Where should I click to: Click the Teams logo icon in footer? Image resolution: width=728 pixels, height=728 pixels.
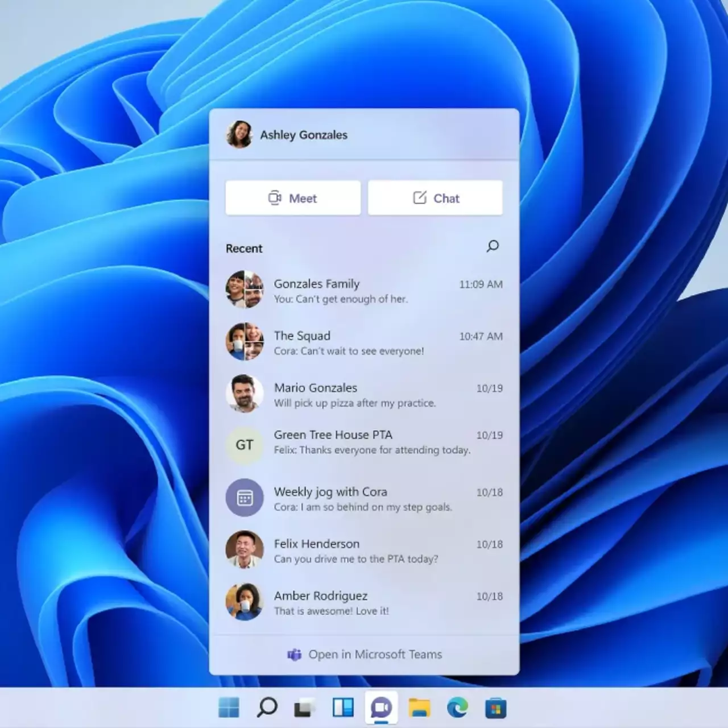294,655
